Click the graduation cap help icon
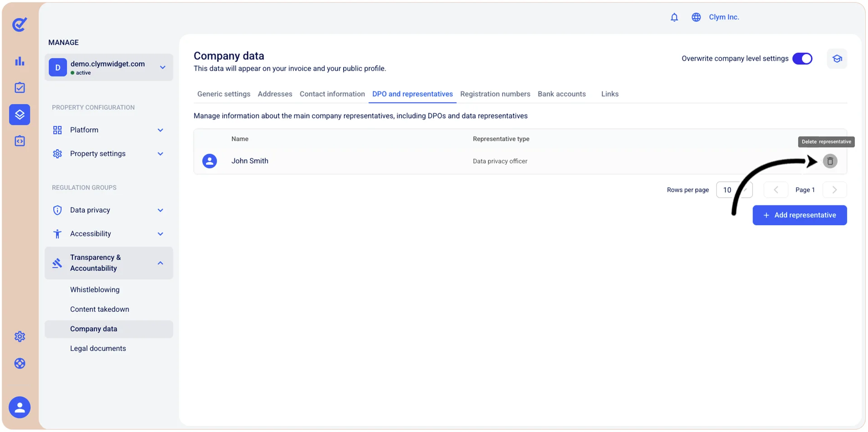Screen dimensions: 868x432 pyautogui.click(x=837, y=59)
